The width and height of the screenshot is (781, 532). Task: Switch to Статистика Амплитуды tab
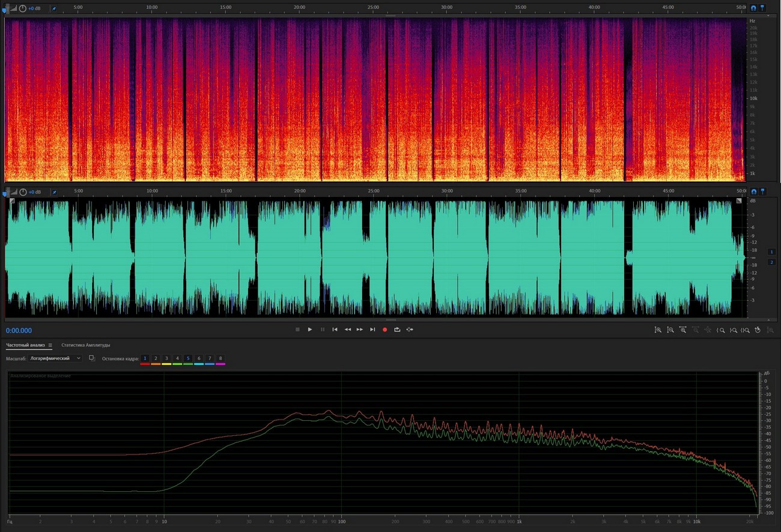[x=85, y=345]
